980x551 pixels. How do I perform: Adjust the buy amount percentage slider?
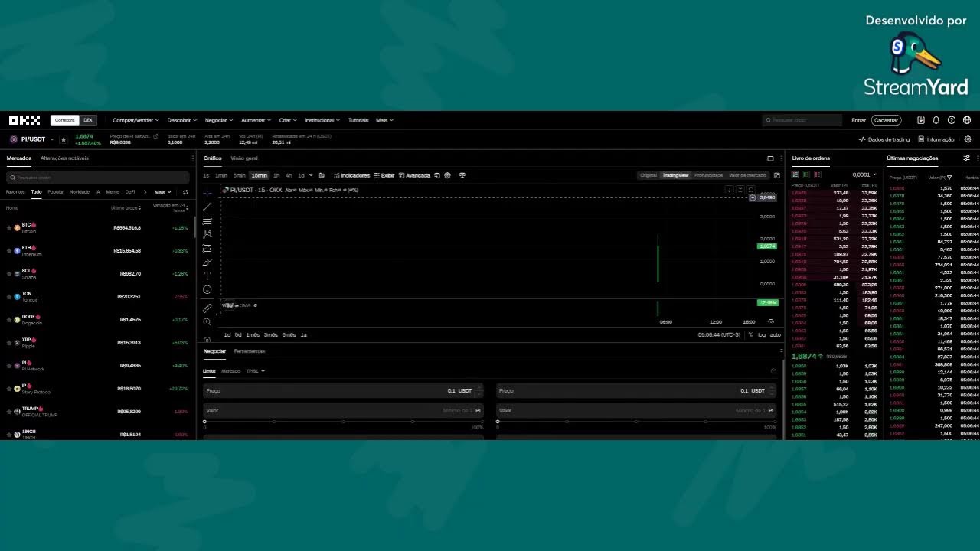point(343,422)
